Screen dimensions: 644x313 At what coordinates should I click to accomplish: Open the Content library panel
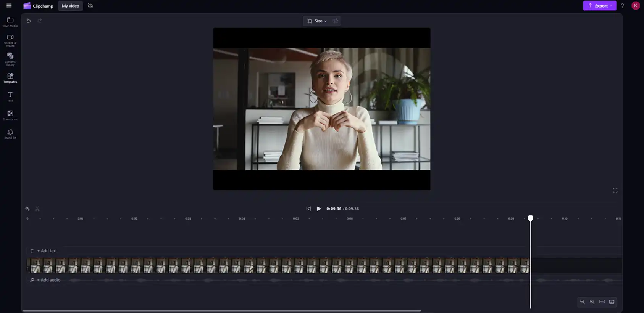(10, 59)
